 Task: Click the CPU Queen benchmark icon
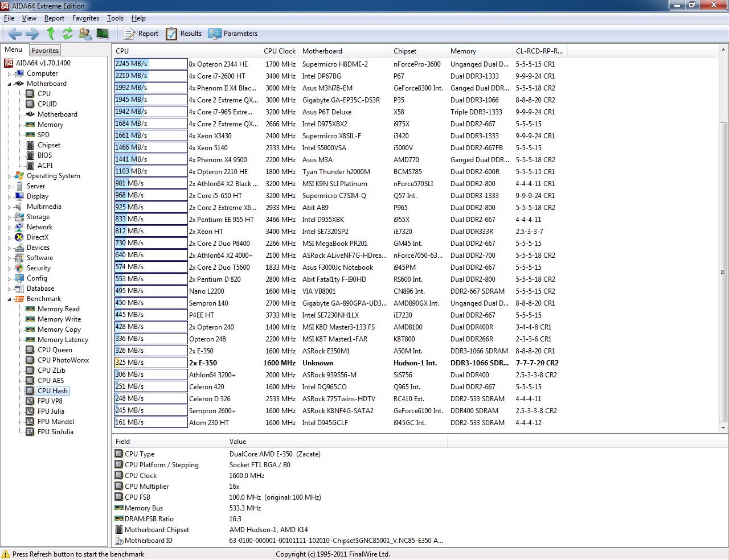(30, 350)
